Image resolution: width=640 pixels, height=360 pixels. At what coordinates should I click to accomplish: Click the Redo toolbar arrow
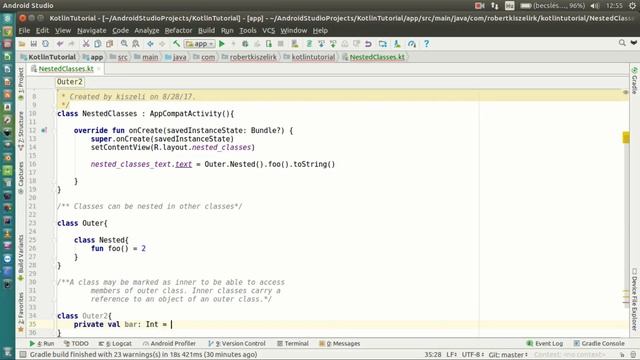(x=71, y=44)
